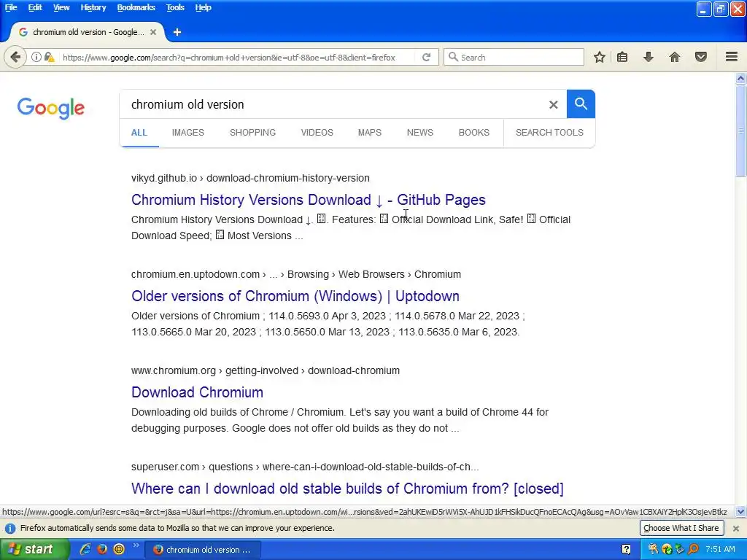Select the All results tab
This screenshot has height=560, width=747.
tap(139, 133)
